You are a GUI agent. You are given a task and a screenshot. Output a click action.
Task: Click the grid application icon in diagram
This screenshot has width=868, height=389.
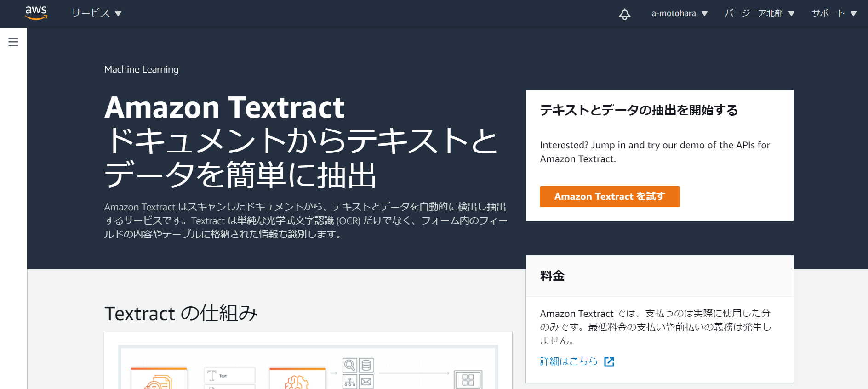[468, 380]
